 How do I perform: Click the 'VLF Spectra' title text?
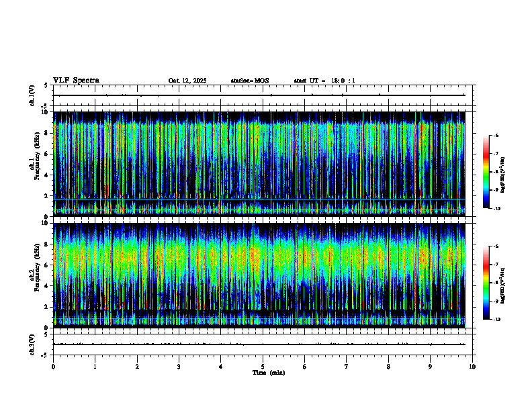pos(76,81)
